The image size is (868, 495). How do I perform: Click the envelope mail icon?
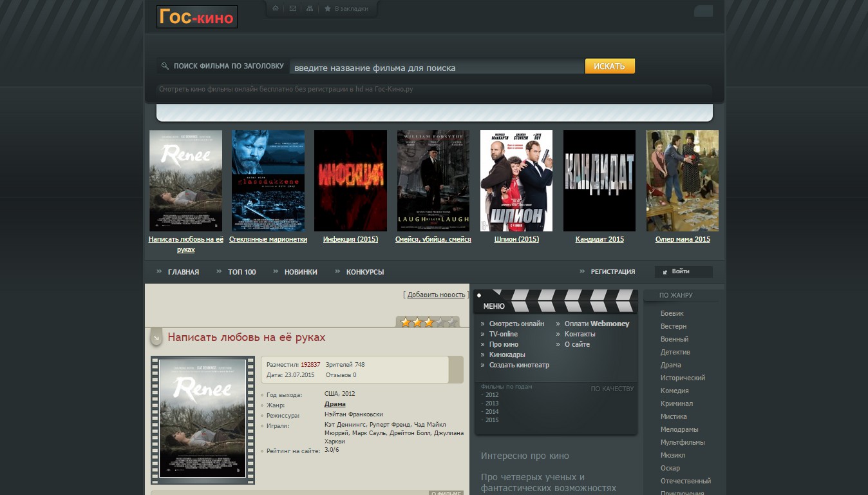coord(293,8)
